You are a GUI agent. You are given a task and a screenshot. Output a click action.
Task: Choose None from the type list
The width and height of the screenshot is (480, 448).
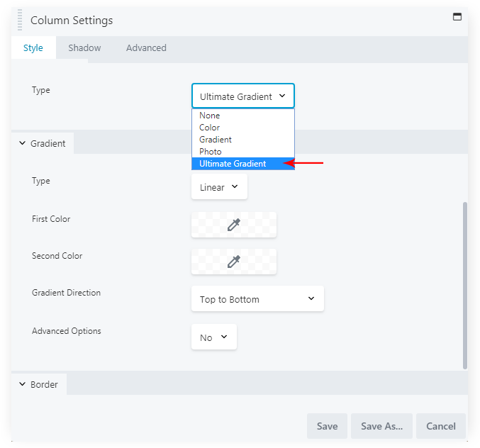(210, 116)
